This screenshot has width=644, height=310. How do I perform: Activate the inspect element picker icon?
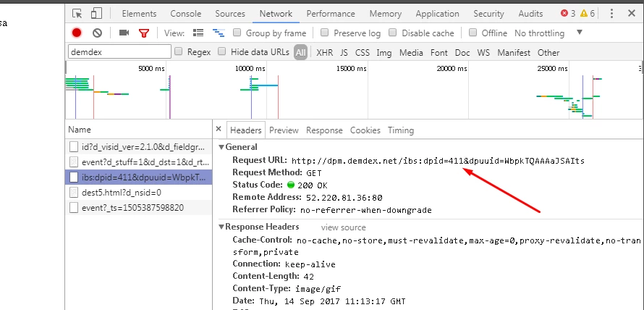(77, 14)
